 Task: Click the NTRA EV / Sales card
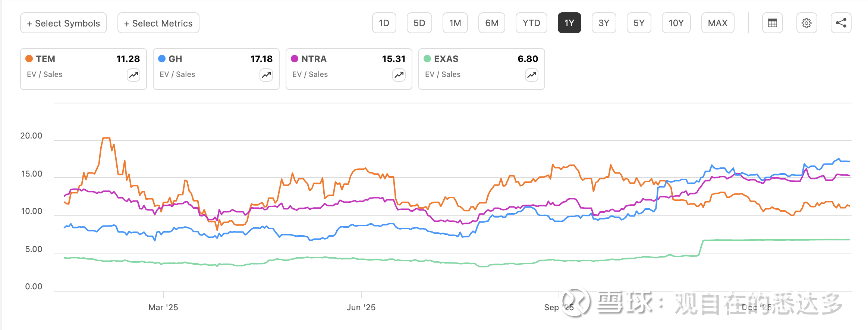pyautogui.click(x=349, y=69)
